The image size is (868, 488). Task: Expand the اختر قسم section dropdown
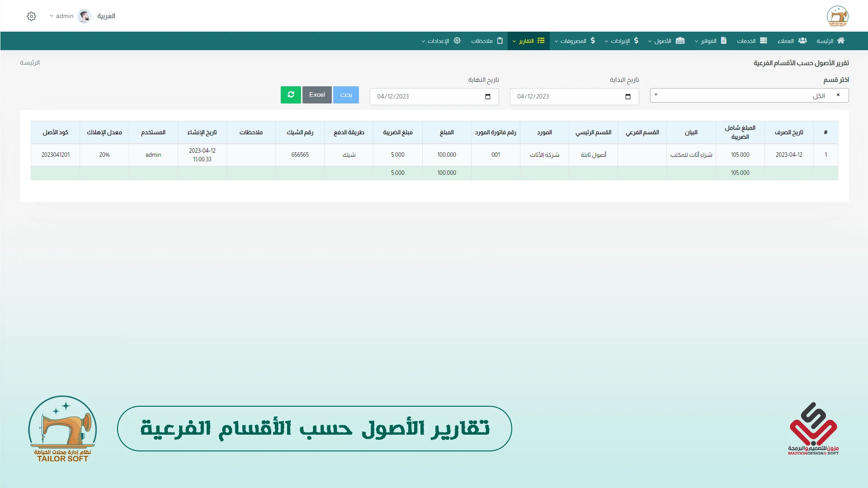tap(656, 95)
